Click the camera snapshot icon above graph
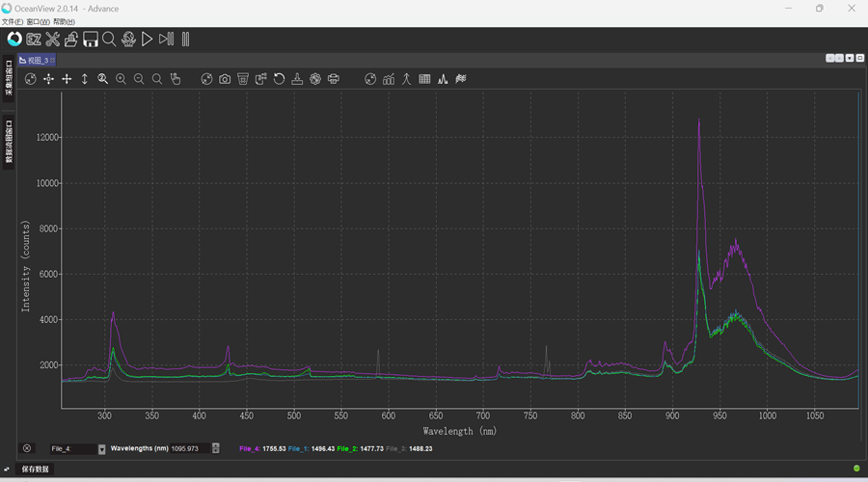 coord(225,79)
